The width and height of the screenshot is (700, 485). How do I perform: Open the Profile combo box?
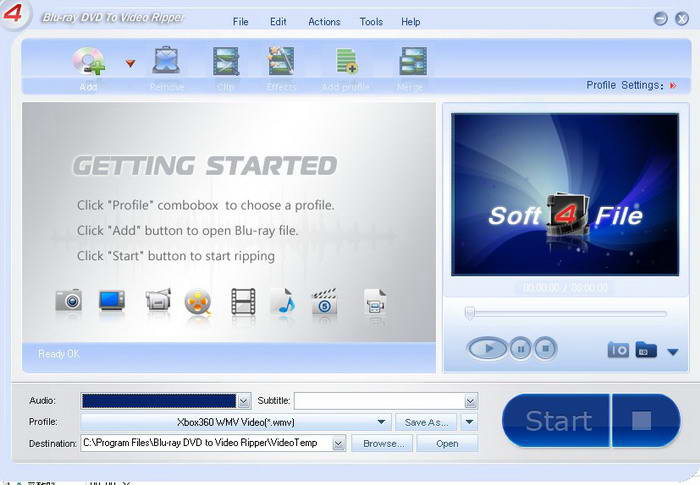[x=236, y=422]
